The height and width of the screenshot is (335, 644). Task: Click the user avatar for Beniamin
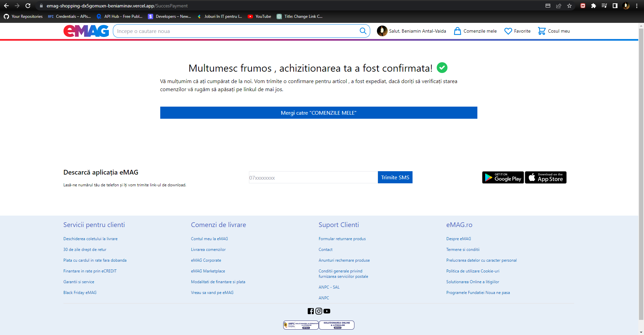point(383,31)
